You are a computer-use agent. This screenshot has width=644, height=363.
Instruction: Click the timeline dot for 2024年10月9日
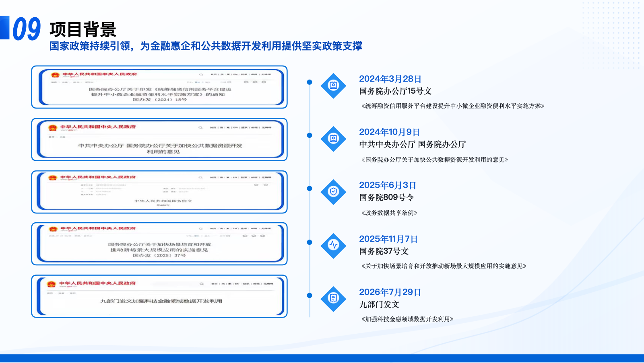(x=310, y=135)
